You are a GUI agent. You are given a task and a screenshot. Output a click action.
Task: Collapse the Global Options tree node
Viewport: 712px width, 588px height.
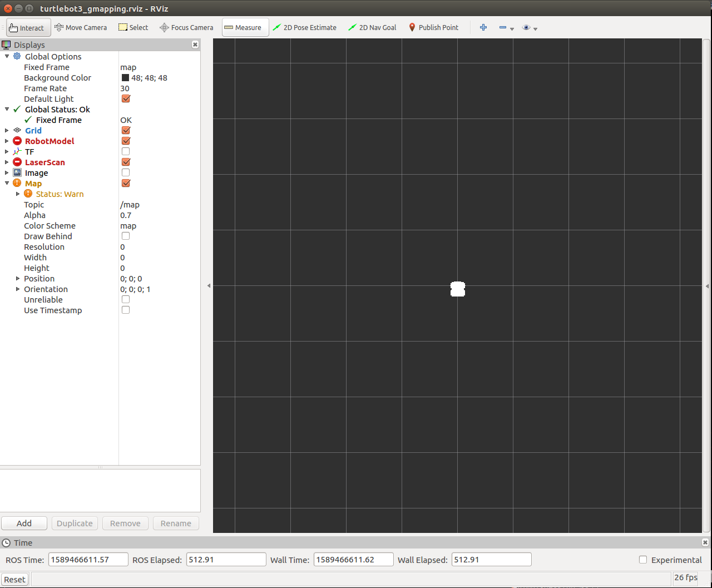7,56
